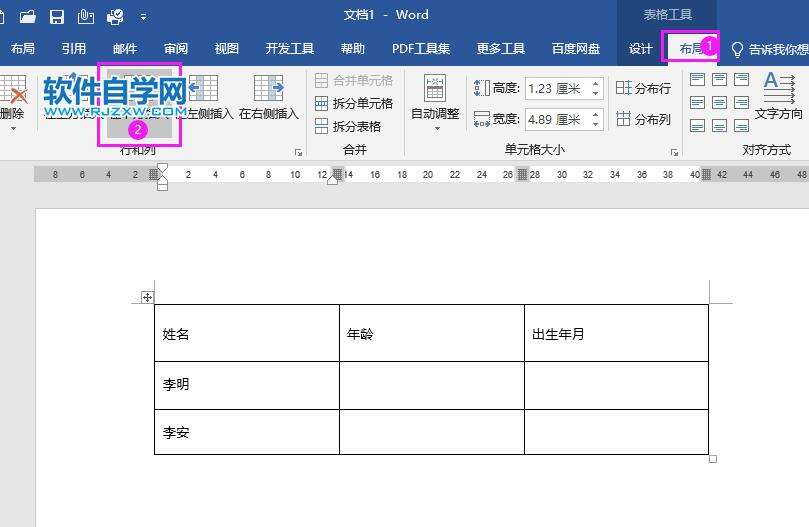The height and width of the screenshot is (527, 809).
Task: Select the align top-right icon
Action: (741, 79)
